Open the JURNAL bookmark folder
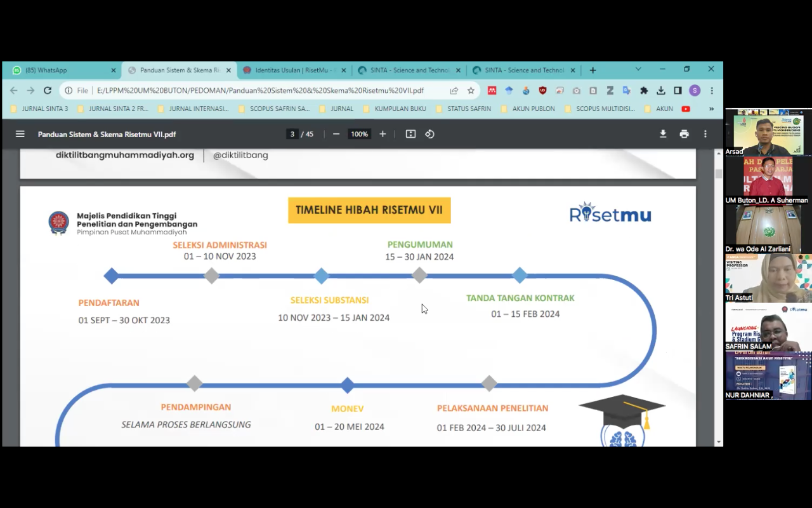This screenshot has height=508, width=812. click(336, 109)
